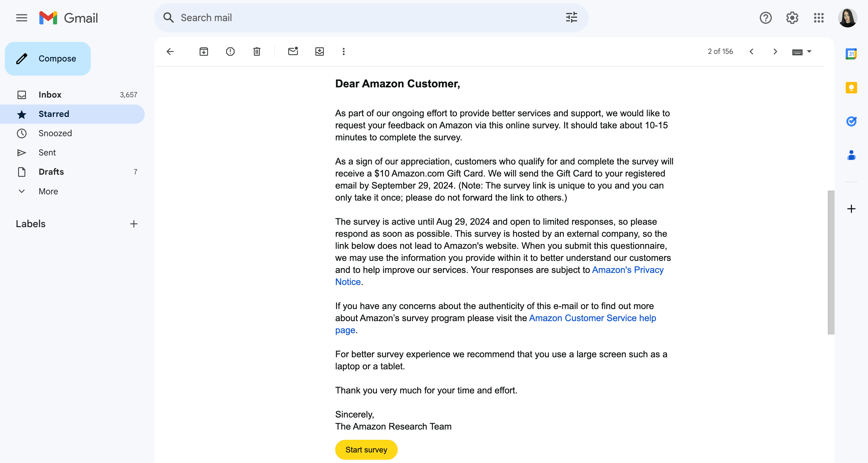This screenshot has height=463, width=868.
Task: Toggle the Snoozed folder view
Action: tap(55, 133)
